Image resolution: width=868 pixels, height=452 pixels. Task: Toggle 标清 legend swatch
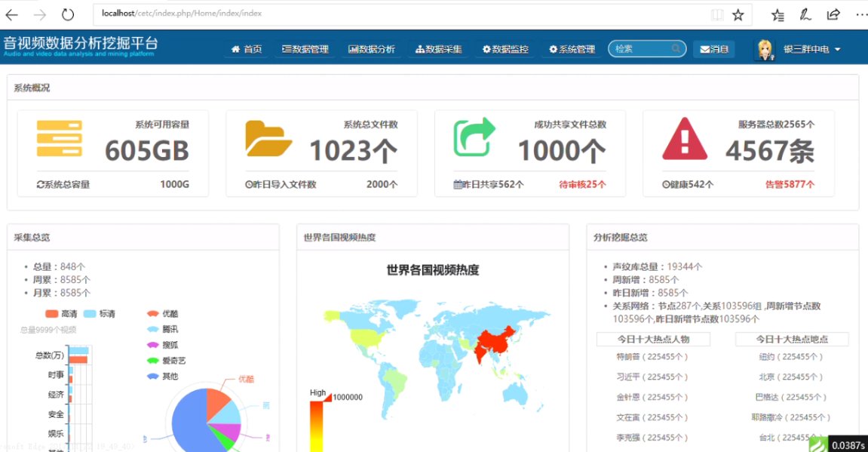coord(90,314)
